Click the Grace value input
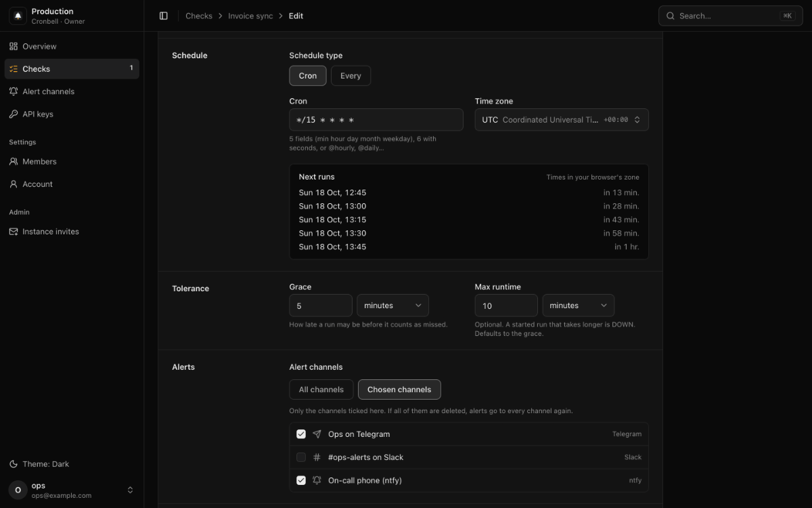The image size is (812, 508). coord(321,305)
